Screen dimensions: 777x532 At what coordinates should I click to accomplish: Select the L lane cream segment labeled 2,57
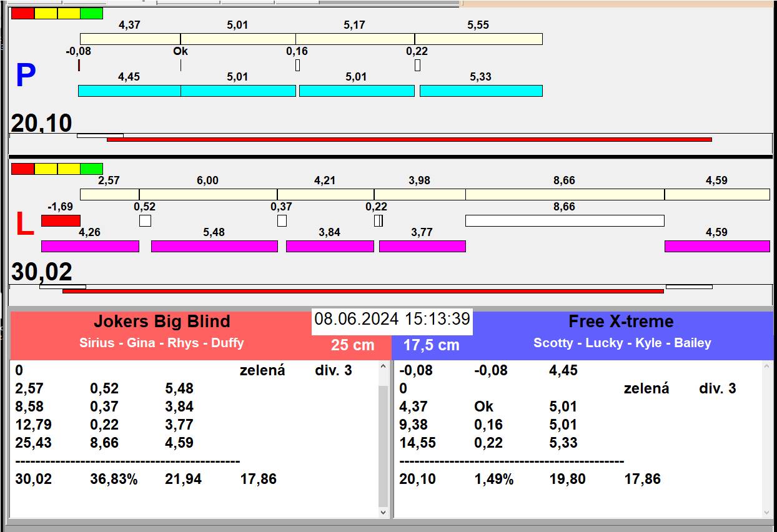click(109, 194)
